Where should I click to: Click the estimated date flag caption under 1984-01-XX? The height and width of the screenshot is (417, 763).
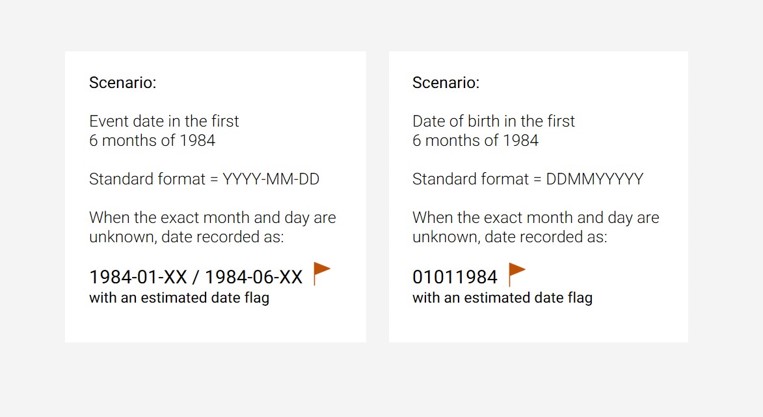point(179,297)
